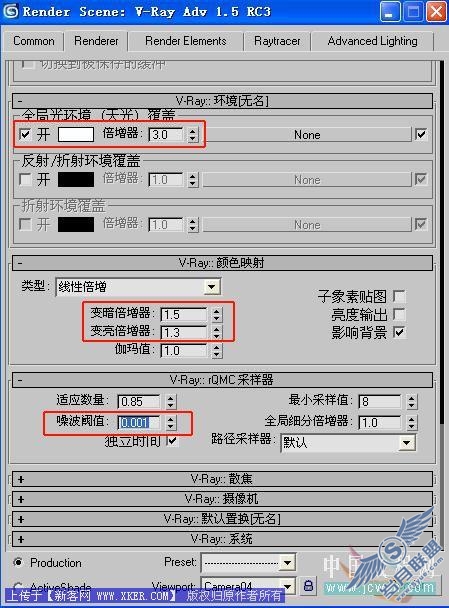Viewport: 449px width, 608px height.
Task: Click the lock icon beside Viewport dropdown
Action: click(x=308, y=585)
